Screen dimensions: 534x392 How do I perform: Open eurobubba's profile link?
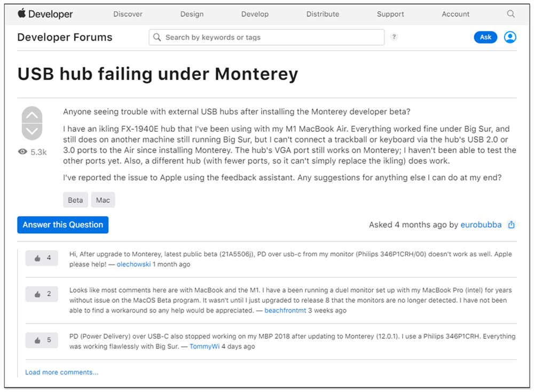coord(481,225)
